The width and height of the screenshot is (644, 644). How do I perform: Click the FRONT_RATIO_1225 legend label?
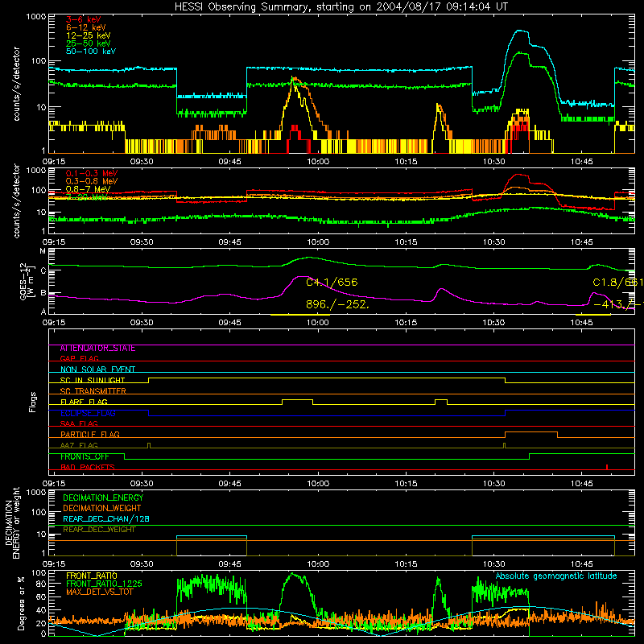point(104,584)
